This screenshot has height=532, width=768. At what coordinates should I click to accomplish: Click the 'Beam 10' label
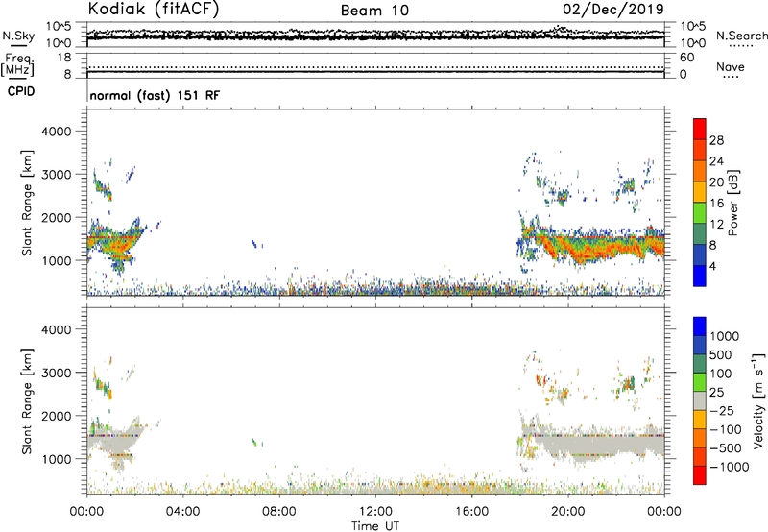tap(374, 11)
